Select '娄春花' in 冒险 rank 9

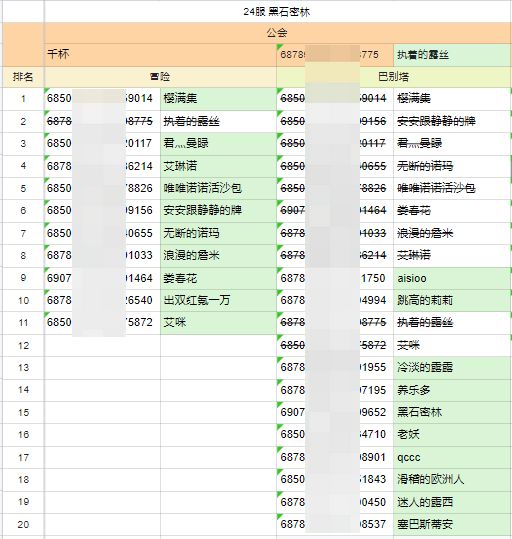click(x=218, y=278)
